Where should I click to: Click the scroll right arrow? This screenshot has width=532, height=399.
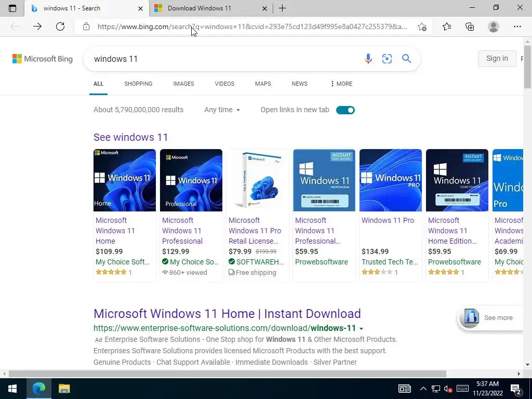[x=519, y=374]
